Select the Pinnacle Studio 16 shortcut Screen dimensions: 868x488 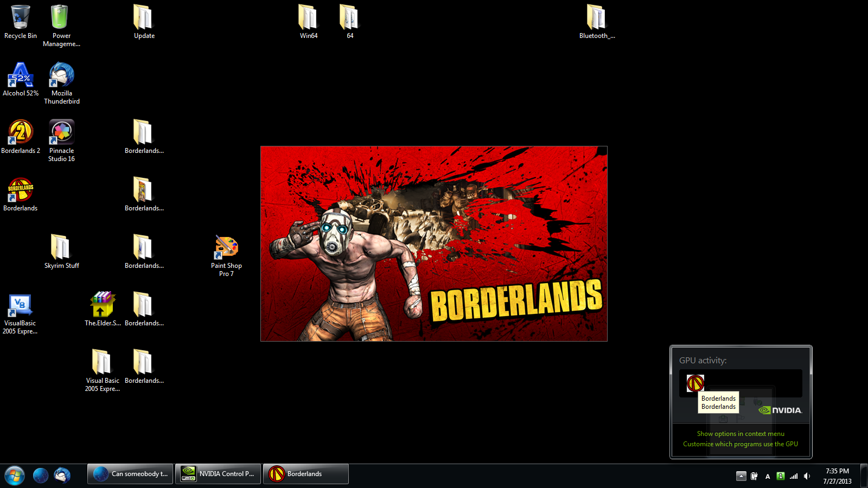[x=62, y=140]
